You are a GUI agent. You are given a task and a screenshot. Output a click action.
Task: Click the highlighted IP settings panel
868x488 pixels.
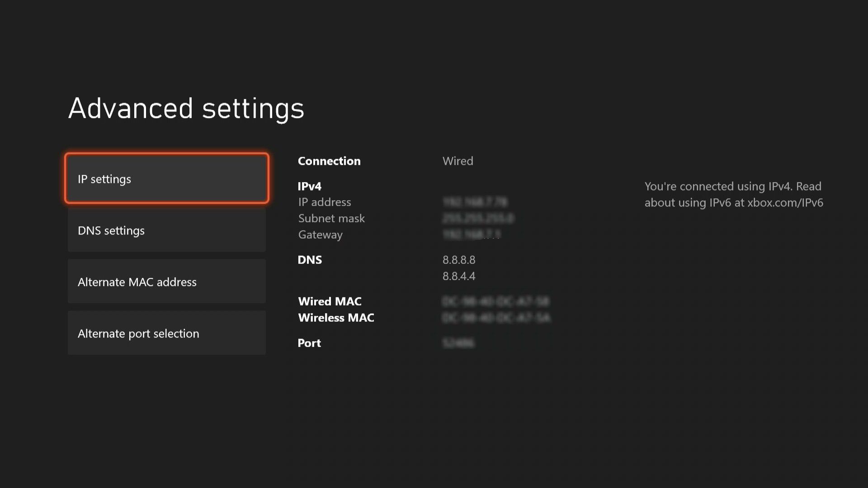pos(166,178)
